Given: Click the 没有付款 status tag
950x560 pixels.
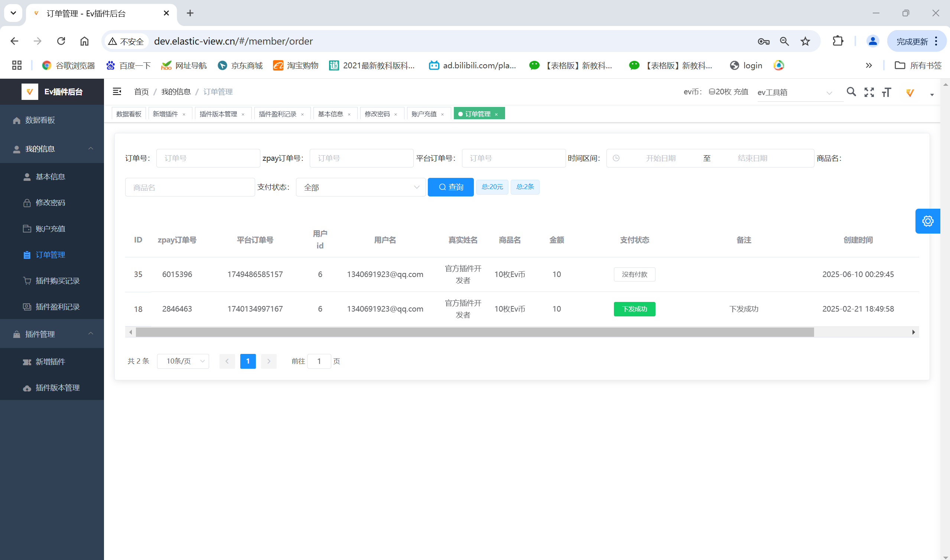Looking at the screenshot, I should click(634, 274).
